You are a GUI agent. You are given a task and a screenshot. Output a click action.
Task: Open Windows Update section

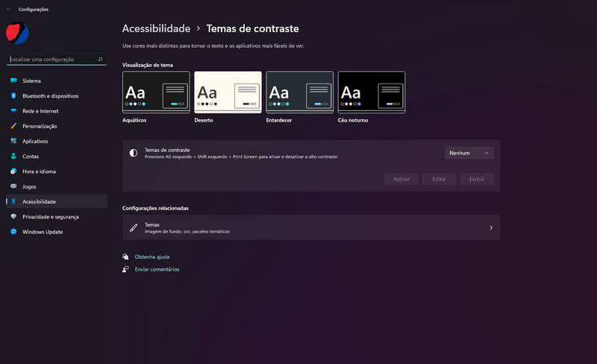click(x=57, y=232)
